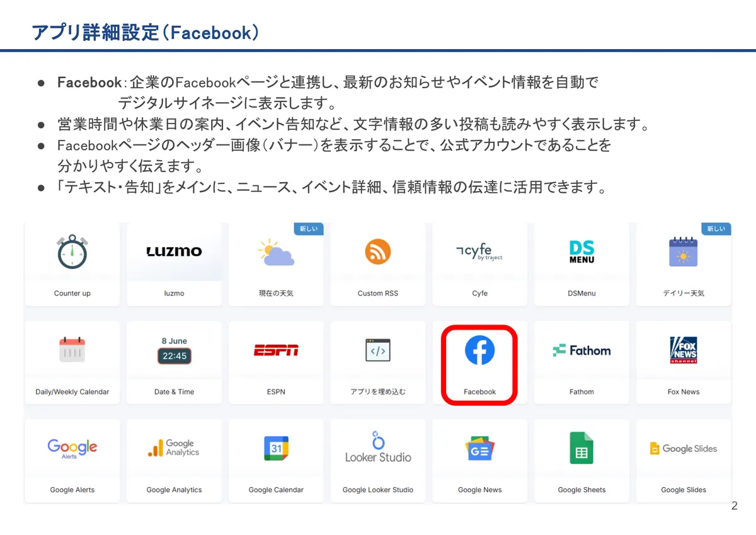The height and width of the screenshot is (535, 756).
Task: Click the Google Sheets label
Action: pyautogui.click(x=581, y=490)
